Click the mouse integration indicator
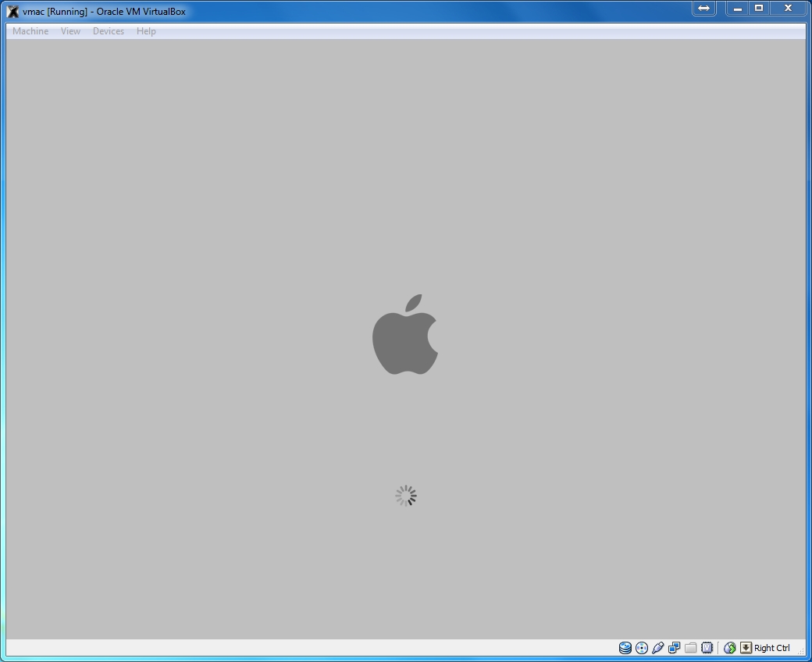 pyautogui.click(x=730, y=647)
